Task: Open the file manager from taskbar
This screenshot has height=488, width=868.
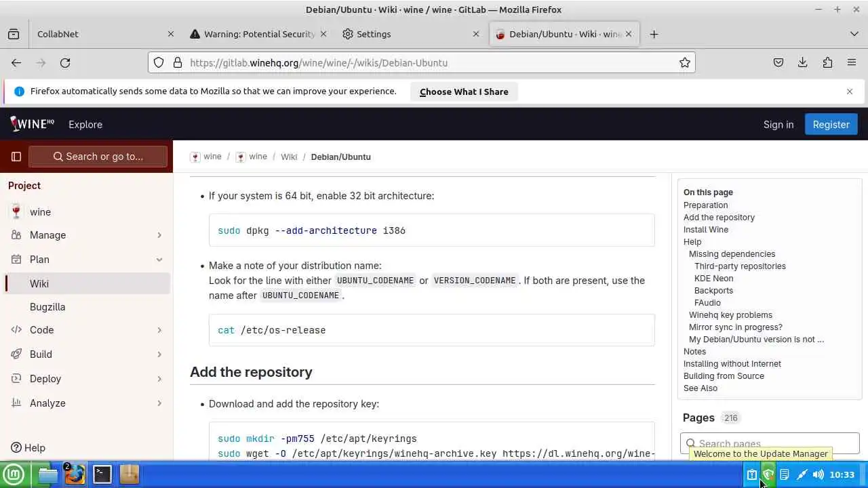Action: (x=48, y=474)
